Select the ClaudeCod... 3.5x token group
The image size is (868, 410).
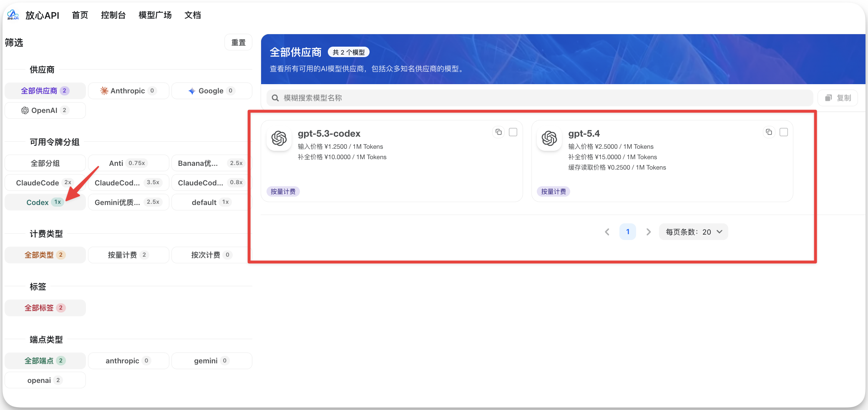[128, 183]
